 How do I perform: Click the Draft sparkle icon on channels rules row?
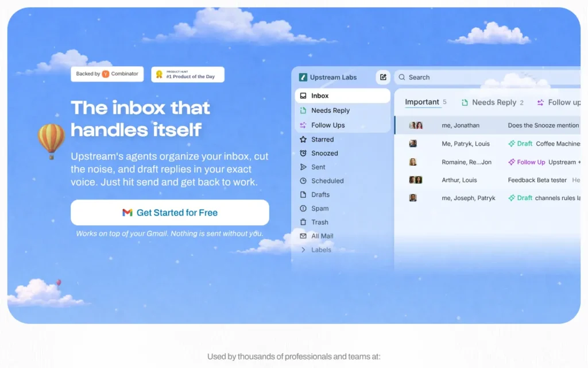512,198
